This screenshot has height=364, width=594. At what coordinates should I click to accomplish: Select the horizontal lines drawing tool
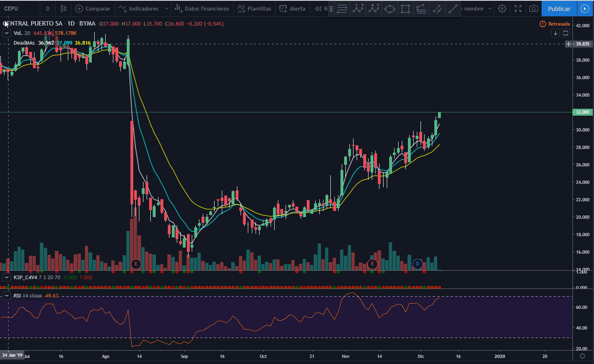click(342, 9)
